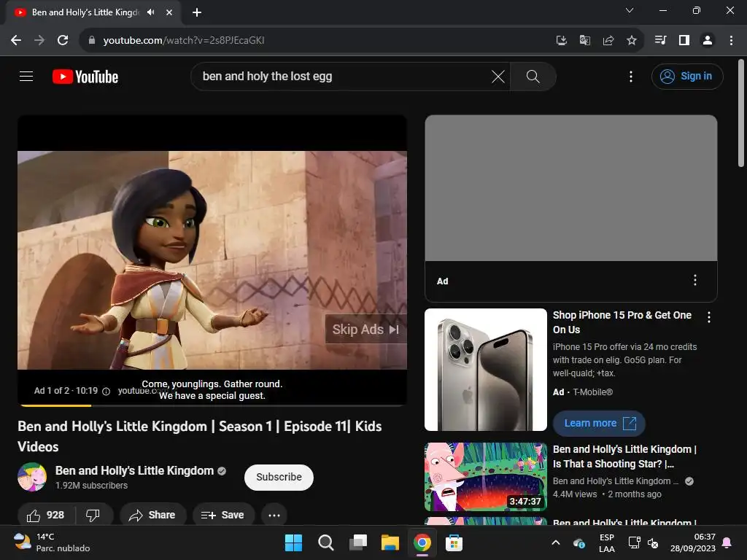Click the page's vertical scrollbar
This screenshot has height=560, width=747.
741,113
